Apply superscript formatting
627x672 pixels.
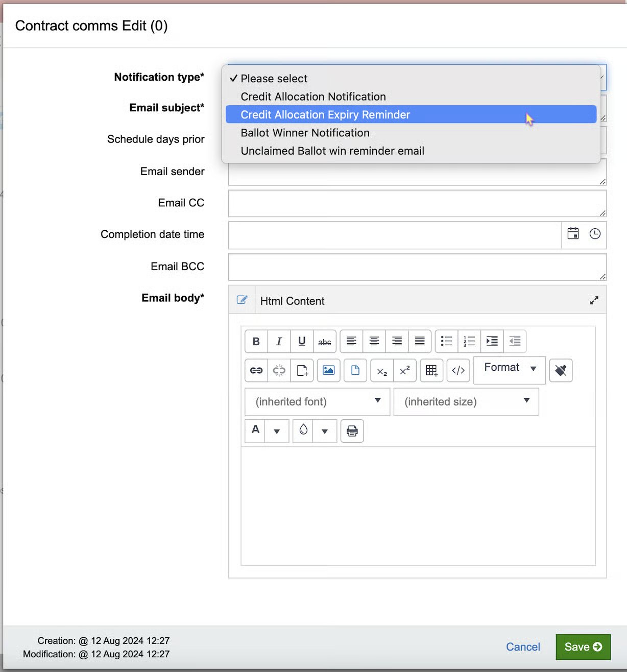click(x=405, y=370)
